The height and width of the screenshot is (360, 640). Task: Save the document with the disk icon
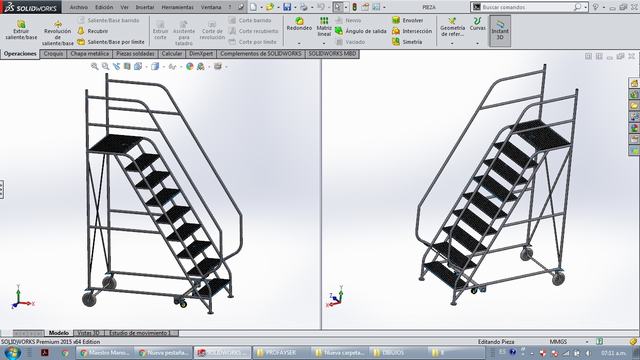[x=287, y=7]
